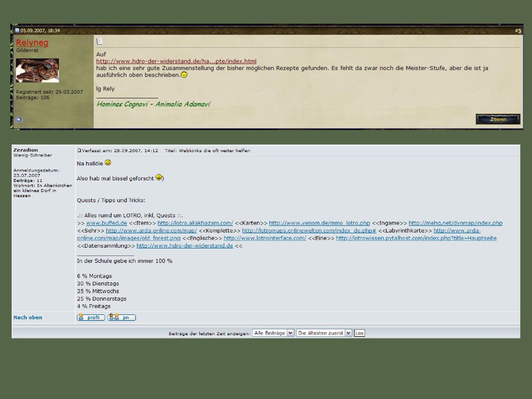
Task: Open the mehq.net dynmap link
Action: 455,223
